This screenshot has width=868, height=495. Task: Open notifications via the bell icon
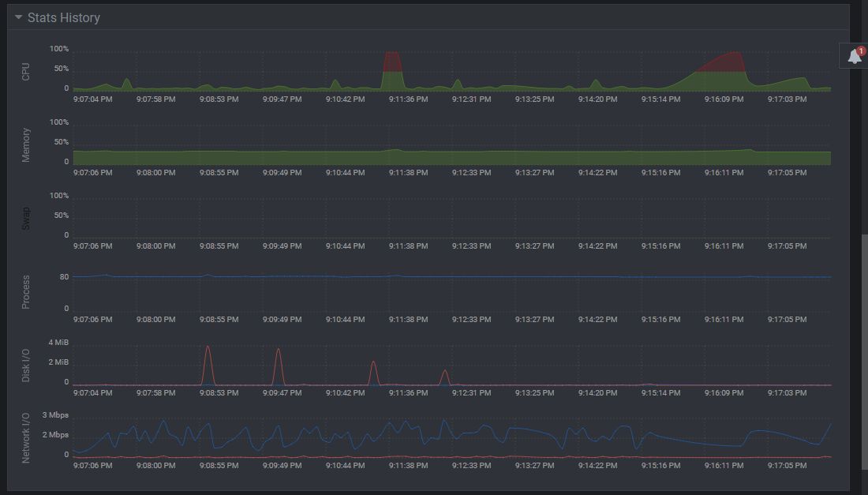click(x=852, y=55)
